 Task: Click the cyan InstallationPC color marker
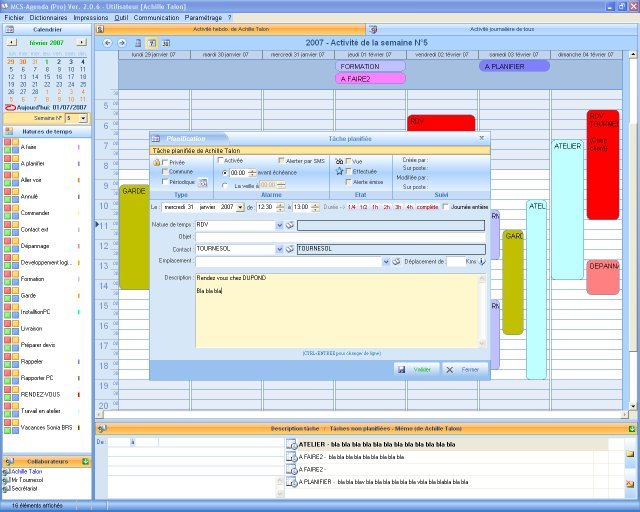coord(79,312)
